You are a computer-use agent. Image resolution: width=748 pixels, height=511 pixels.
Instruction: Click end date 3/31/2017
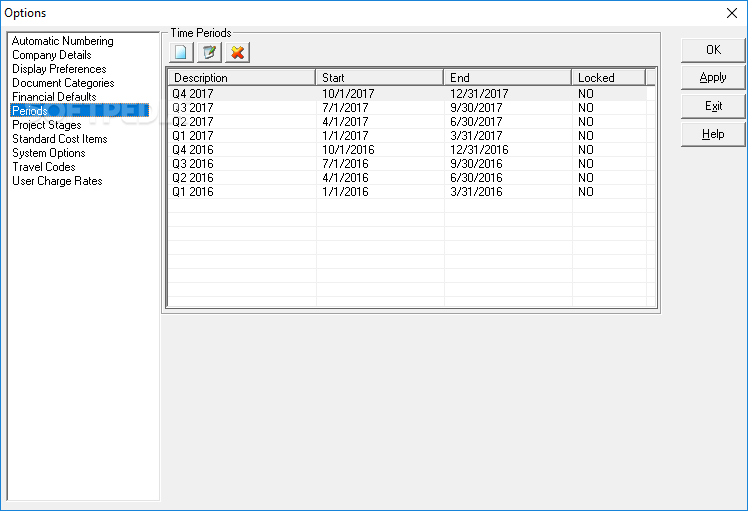(476, 136)
